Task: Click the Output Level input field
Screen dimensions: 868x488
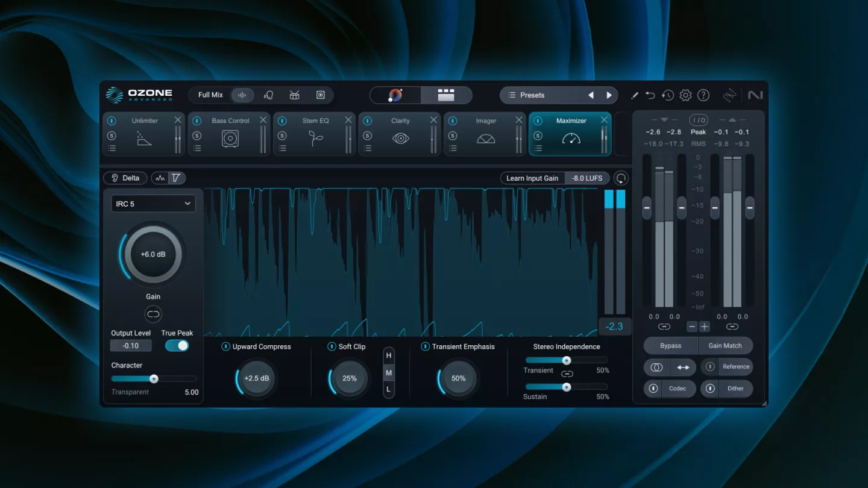Action: (x=131, y=346)
